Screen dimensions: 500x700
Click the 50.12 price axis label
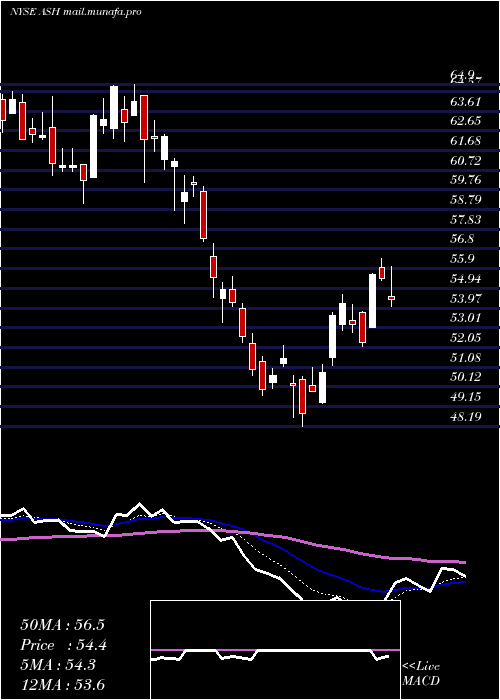[466, 377]
